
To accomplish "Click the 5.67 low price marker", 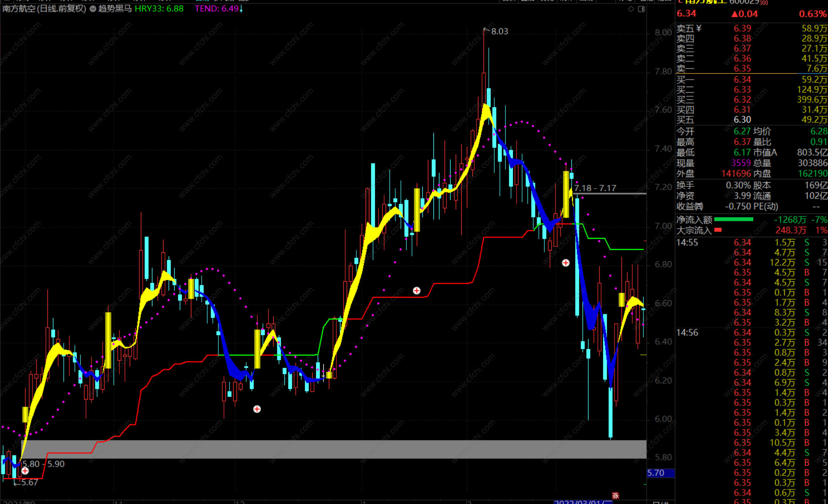I will point(29,483).
